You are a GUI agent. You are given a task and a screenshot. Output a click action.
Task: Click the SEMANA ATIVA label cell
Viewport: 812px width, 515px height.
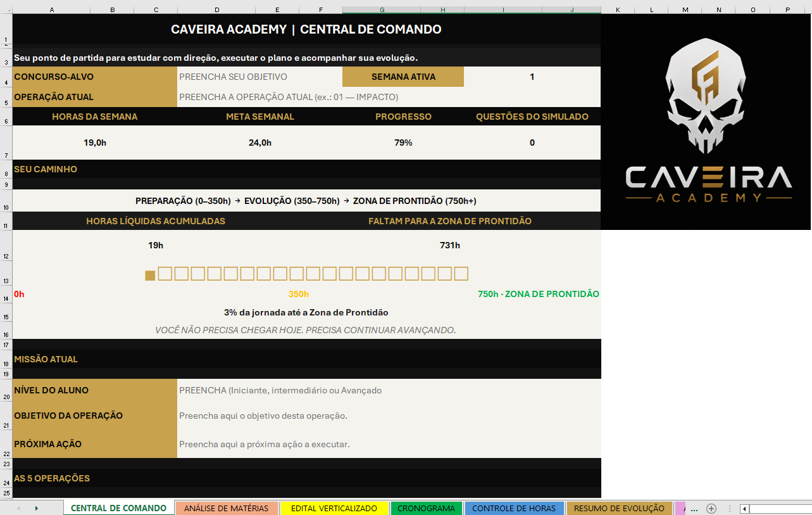403,77
